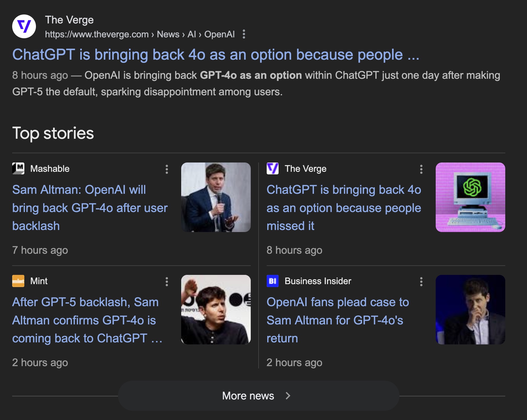Open three-dot menu beside The Verge URL
This screenshot has width=527, height=420.
coord(244,34)
